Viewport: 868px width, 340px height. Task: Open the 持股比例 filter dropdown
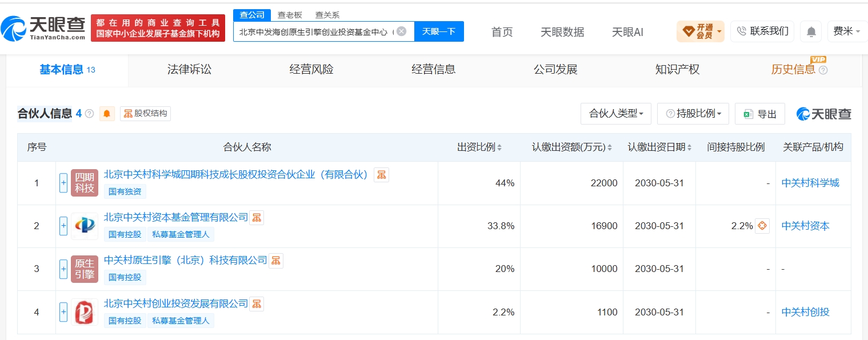(x=693, y=114)
